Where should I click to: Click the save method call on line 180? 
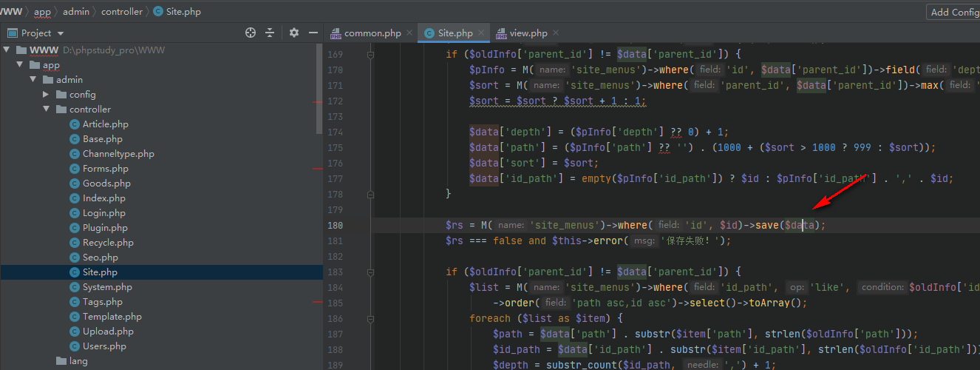[767, 225]
